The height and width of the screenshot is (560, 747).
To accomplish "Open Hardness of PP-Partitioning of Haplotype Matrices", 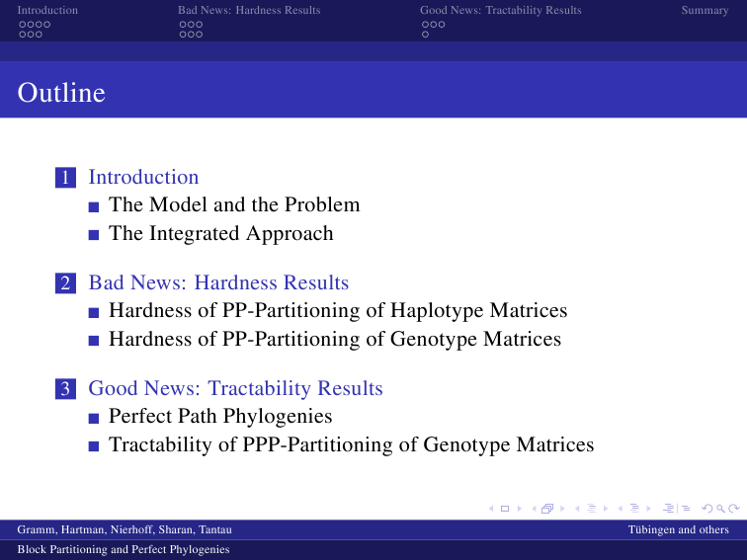I will click(338, 310).
